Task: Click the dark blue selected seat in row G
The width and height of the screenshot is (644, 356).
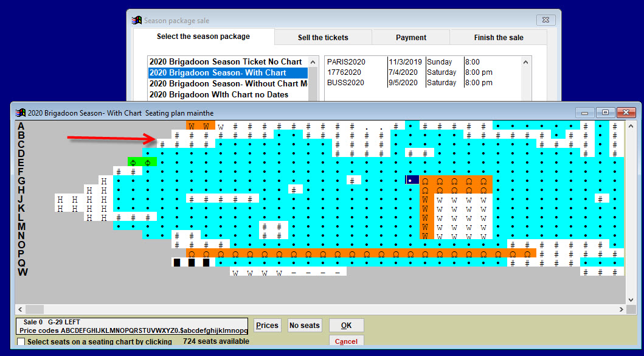Action: pyautogui.click(x=412, y=180)
